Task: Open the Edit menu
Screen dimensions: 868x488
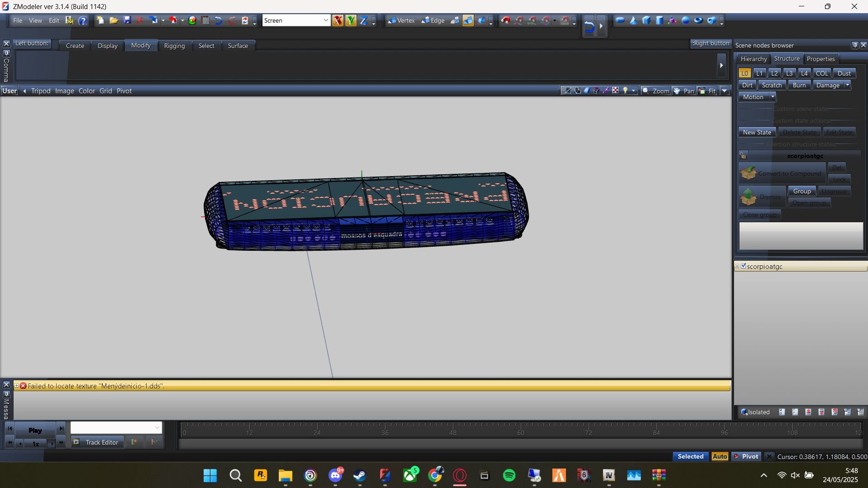Action: click(54, 20)
